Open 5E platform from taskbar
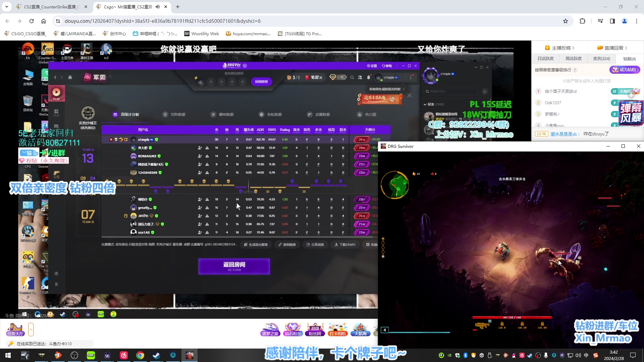This screenshot has width=644, height=362. click(107, 355)
